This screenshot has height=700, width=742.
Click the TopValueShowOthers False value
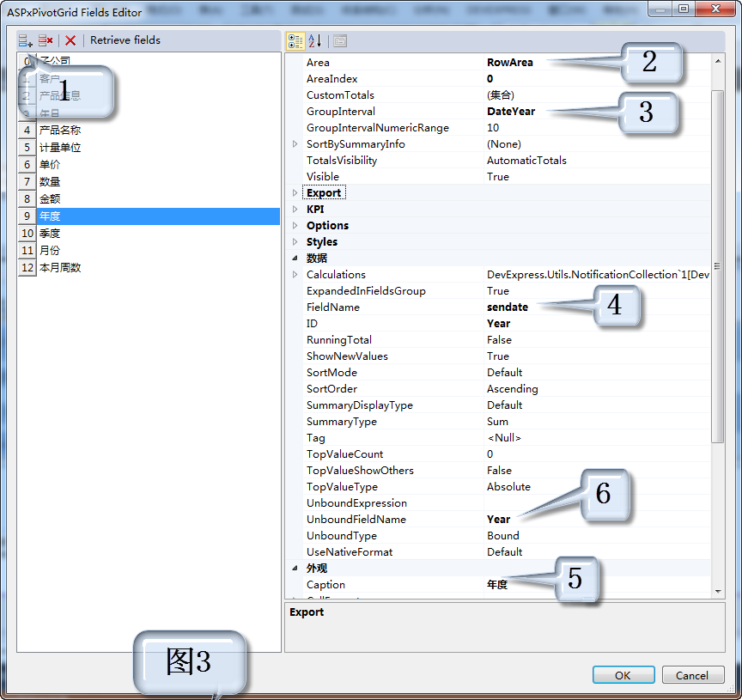499,471
